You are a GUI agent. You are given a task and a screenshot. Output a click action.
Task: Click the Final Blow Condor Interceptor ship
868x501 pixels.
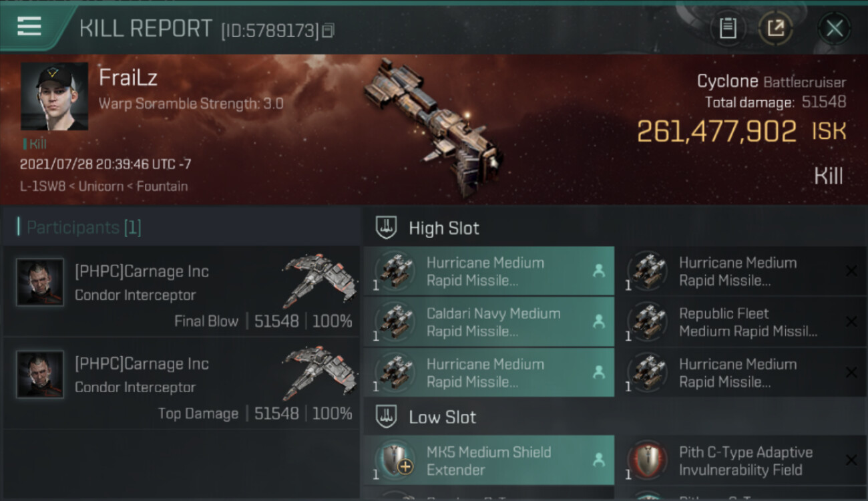[319, 273]
